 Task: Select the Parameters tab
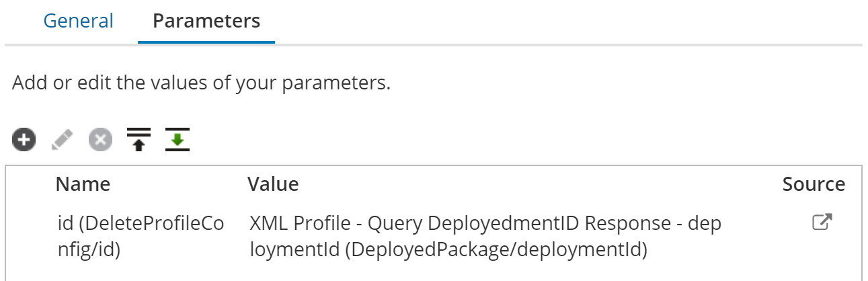tap(206, 21)
